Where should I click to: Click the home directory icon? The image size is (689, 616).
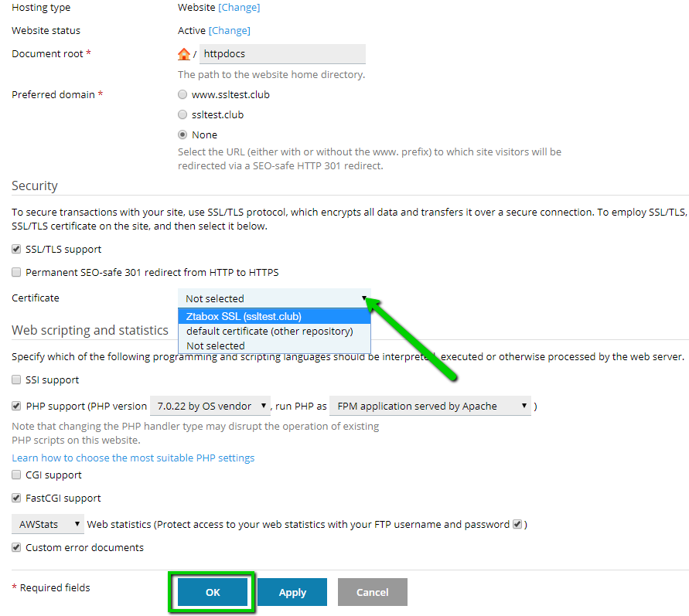click(184, 54)
